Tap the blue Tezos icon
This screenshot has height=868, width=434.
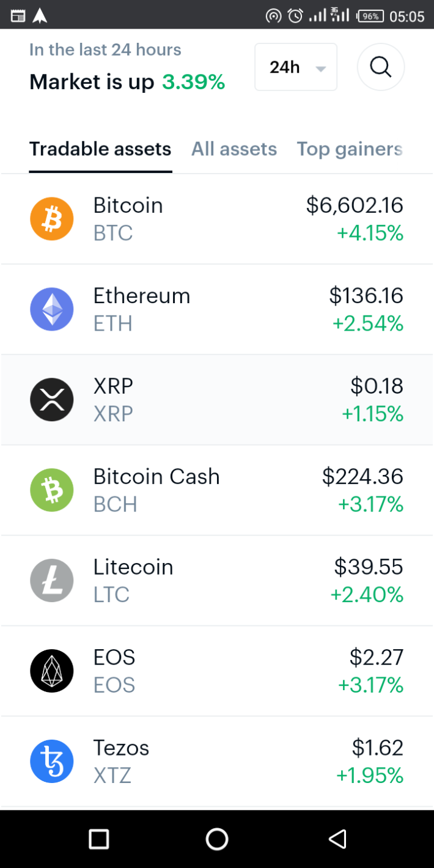52,762
